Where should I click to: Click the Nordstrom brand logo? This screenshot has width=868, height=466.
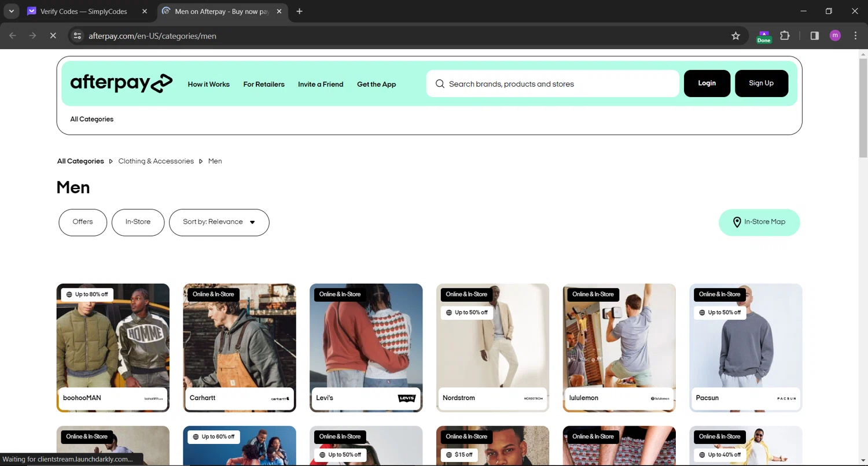[x=534, y=398]
